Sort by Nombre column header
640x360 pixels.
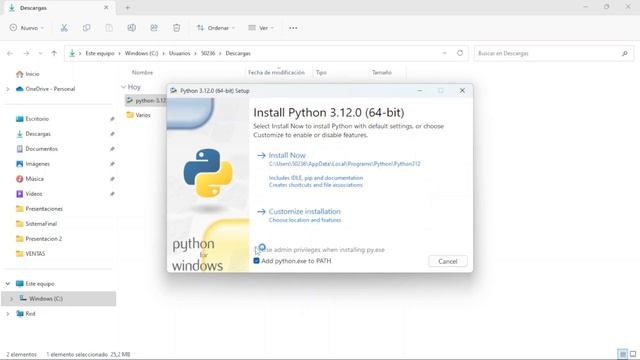click(x=142, y=72)
